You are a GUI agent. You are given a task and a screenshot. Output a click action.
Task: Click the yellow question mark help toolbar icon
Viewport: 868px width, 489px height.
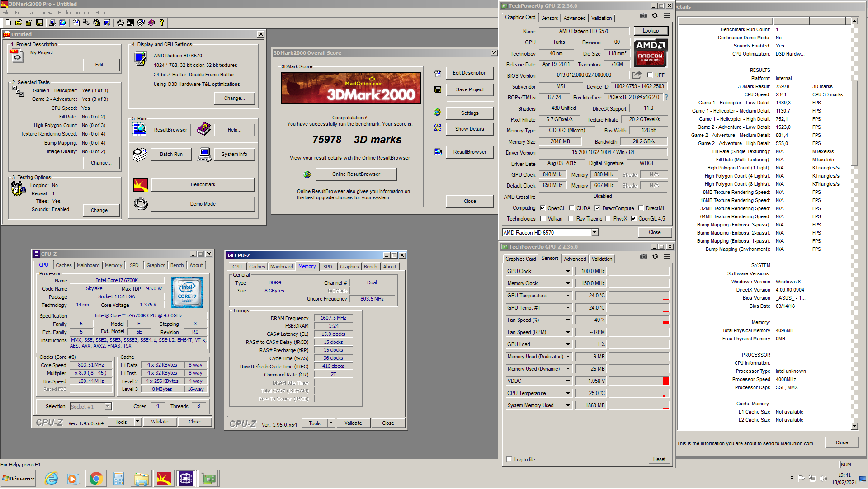click(x=161, y=23)
